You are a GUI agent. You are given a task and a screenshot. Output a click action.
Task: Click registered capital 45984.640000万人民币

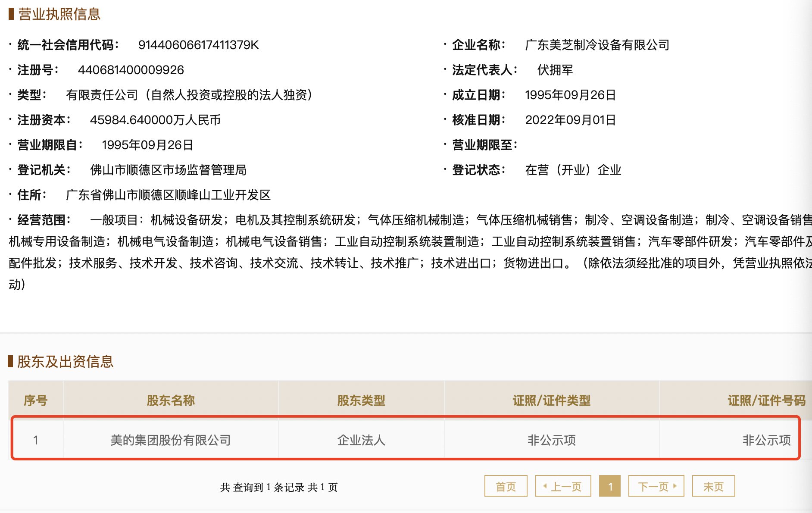pyautogui.click(x=155, y=120)
